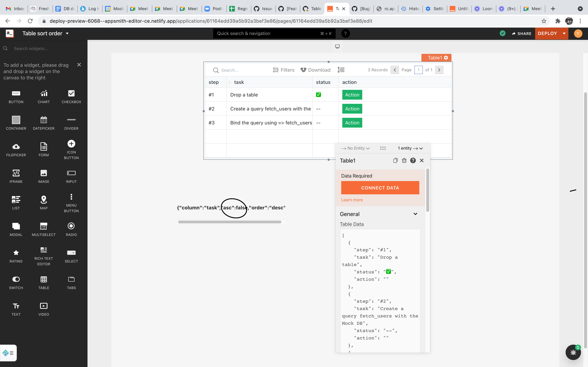Click the Filters icon in table header

point(275,70)
